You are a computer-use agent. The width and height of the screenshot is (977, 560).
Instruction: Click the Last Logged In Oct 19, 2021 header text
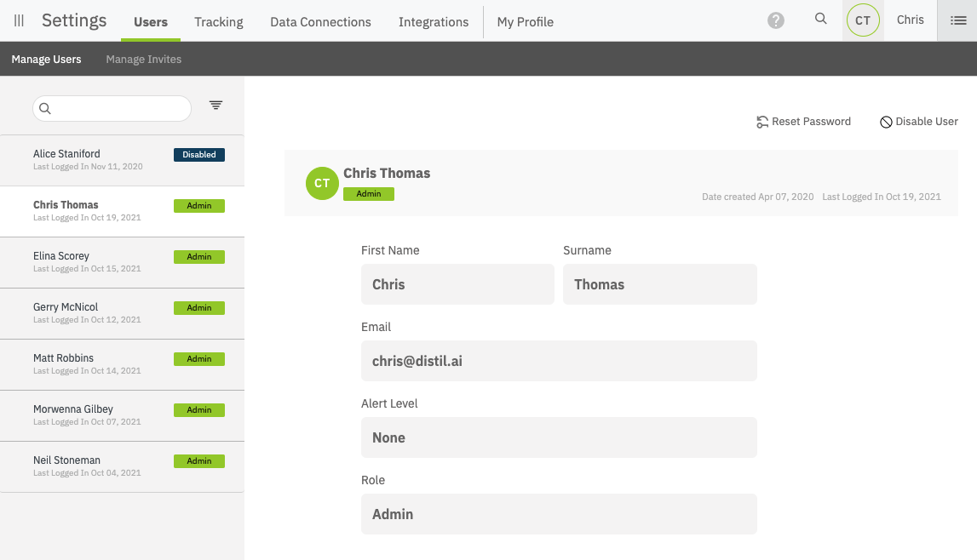[881, 197]
